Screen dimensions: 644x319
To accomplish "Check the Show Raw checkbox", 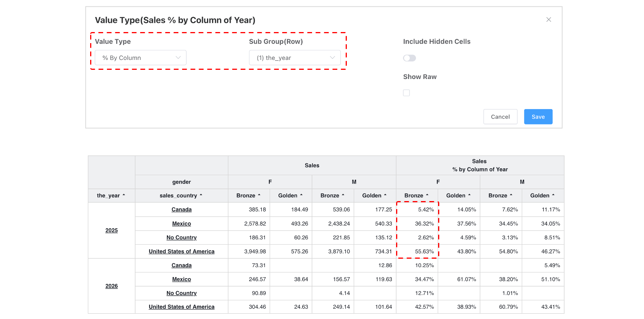I will point(406,93).
